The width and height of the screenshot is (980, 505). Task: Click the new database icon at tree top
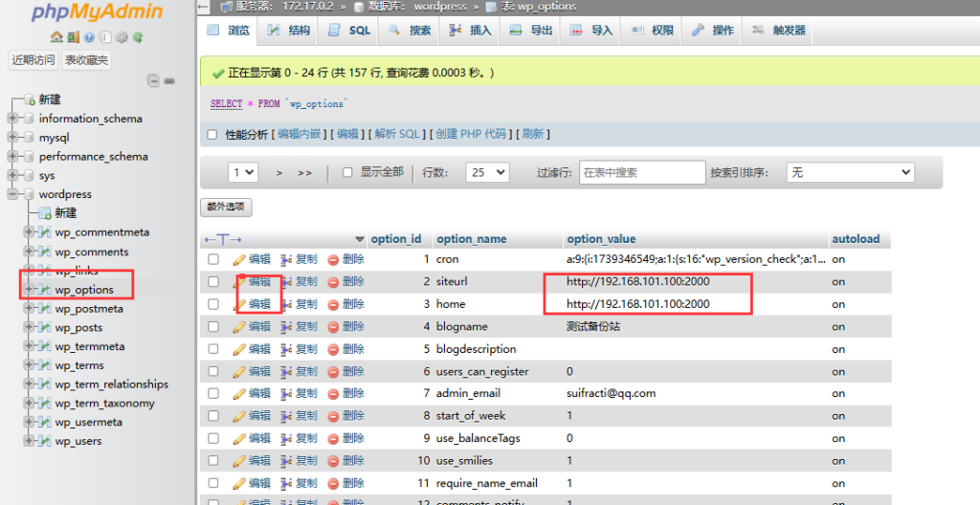29,99
